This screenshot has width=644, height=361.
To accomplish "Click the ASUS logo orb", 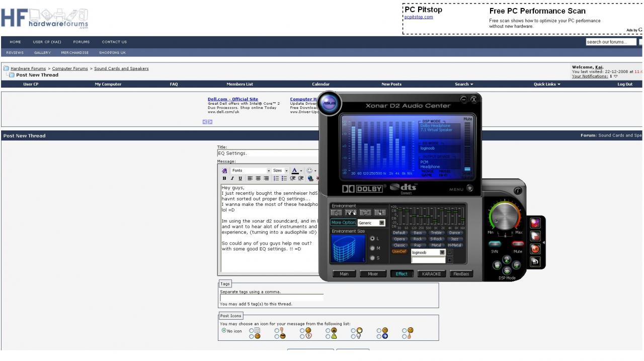I will pos(330,104).
